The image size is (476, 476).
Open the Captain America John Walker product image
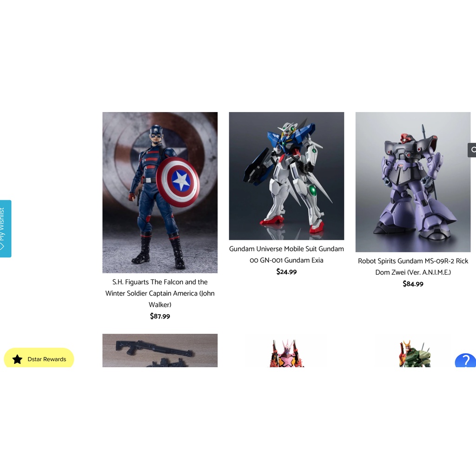[160, 192]
